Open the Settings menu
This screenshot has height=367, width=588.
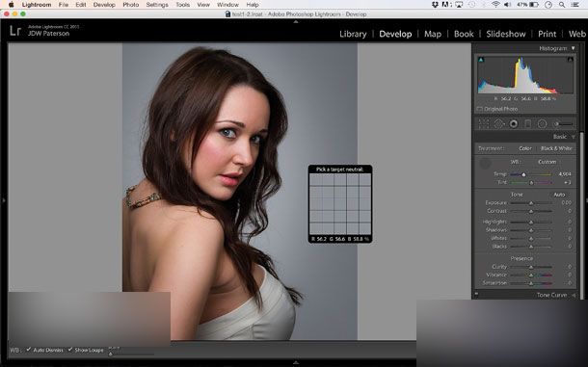pos(157,5)
